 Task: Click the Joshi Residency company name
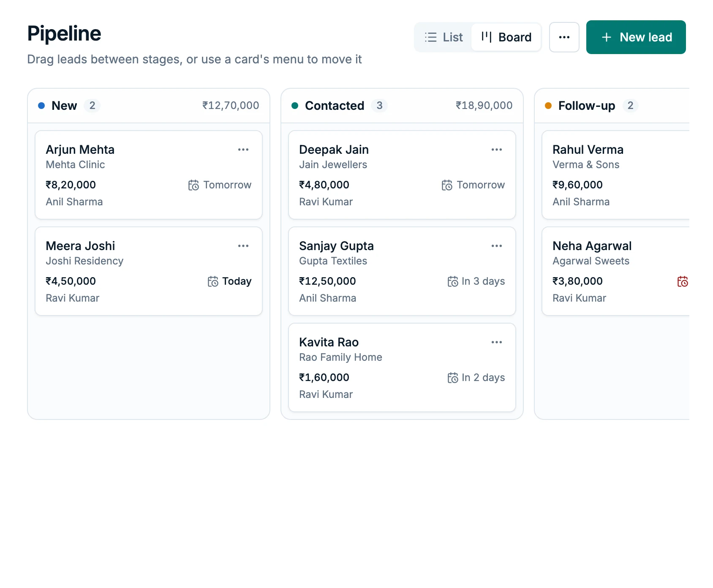pos(84,261)
